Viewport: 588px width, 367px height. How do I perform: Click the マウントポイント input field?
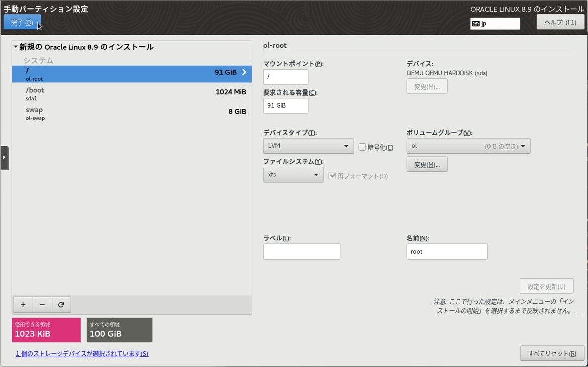click(285, 77)
